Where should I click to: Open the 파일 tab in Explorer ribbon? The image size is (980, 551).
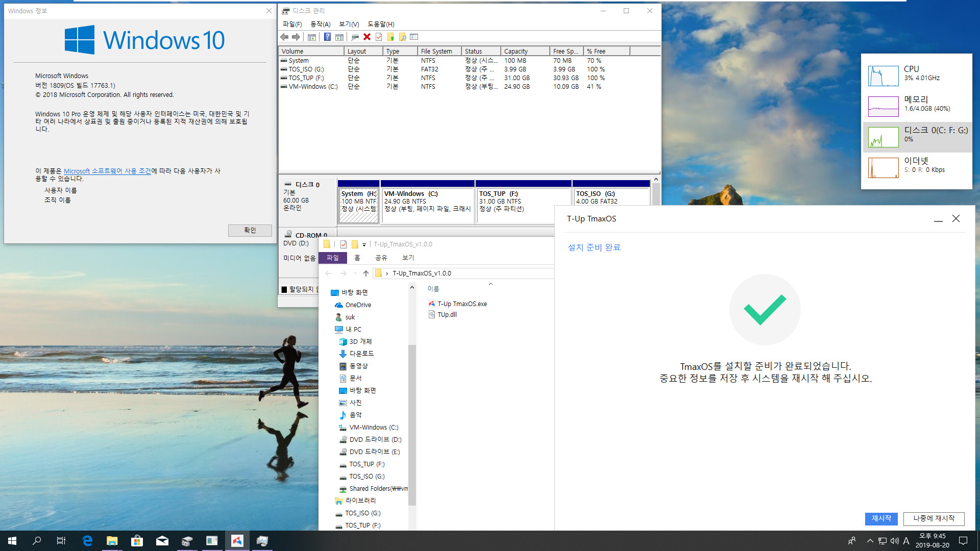333,258
